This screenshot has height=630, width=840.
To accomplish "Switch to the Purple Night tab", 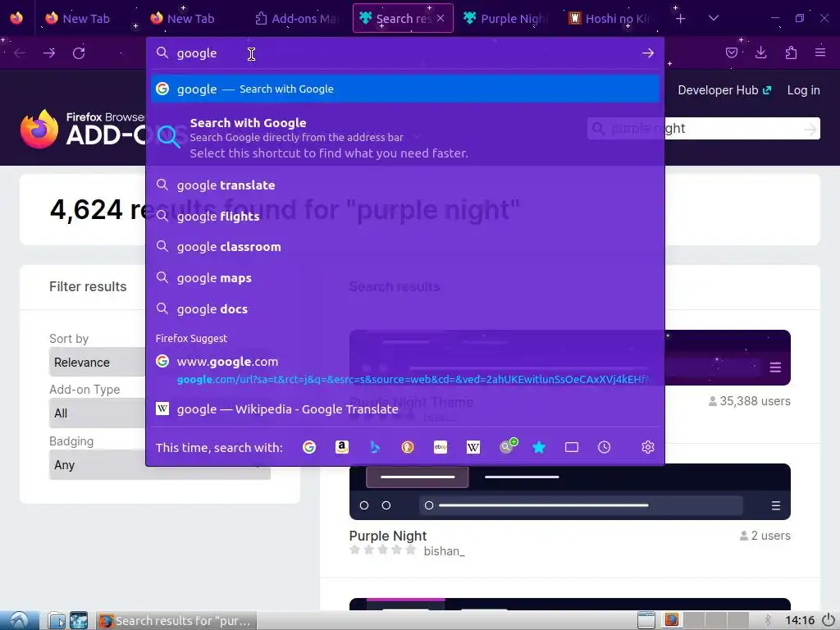I will (506, 18).
